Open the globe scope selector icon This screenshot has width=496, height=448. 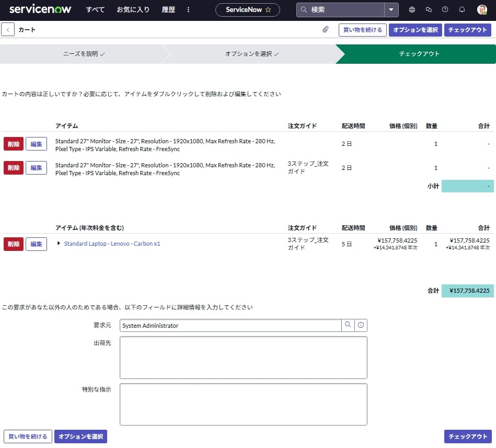coord(412,9)
